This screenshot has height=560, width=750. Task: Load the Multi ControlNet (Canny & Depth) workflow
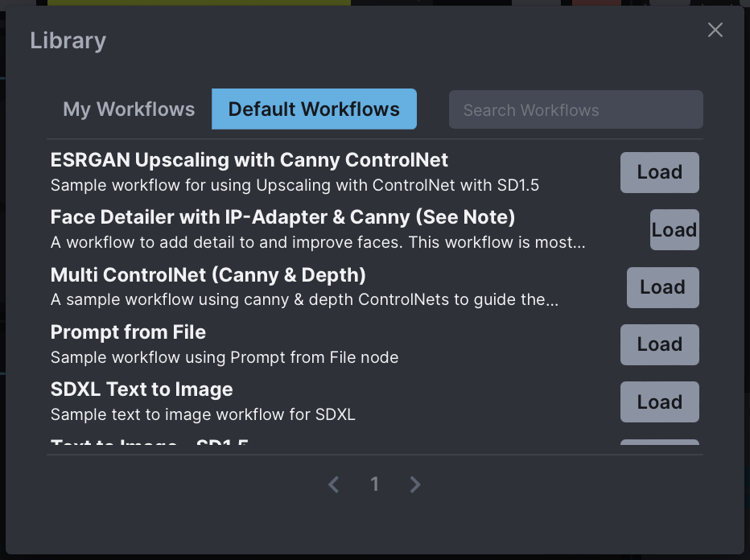[662, 287]
